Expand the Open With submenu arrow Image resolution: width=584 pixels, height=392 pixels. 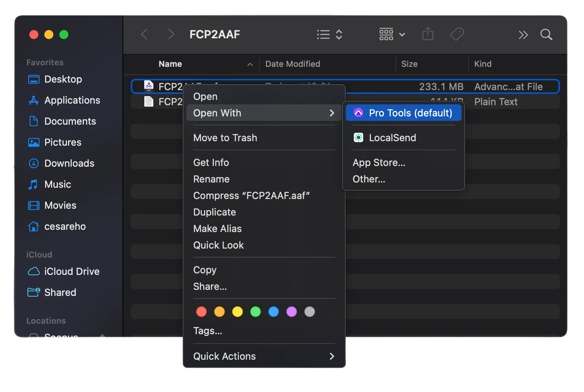(x=331, y=113)
